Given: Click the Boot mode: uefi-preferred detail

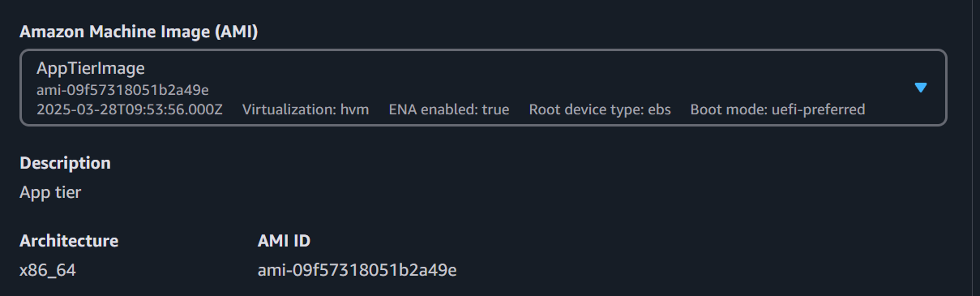Looking at the screenshot, I should (x=778, y=109).
